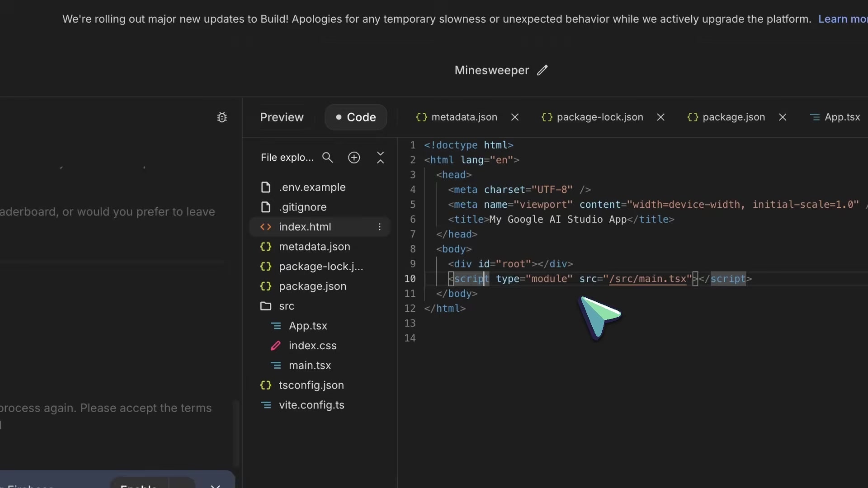The width and height of the screenshot is (868, 488).
Task: Close the package.json editor tab
Action: (783, 117)
